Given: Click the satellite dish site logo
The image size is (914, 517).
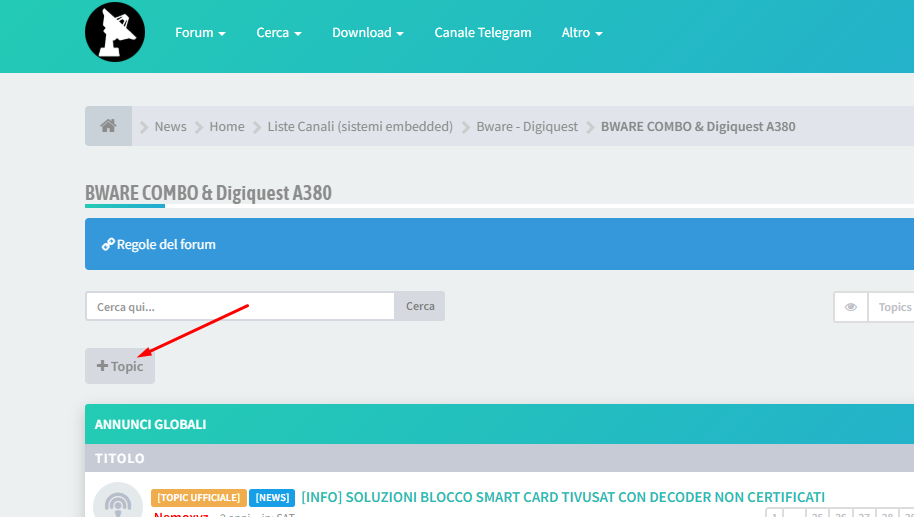Looking at the screenshot, I should coord(115,32).
